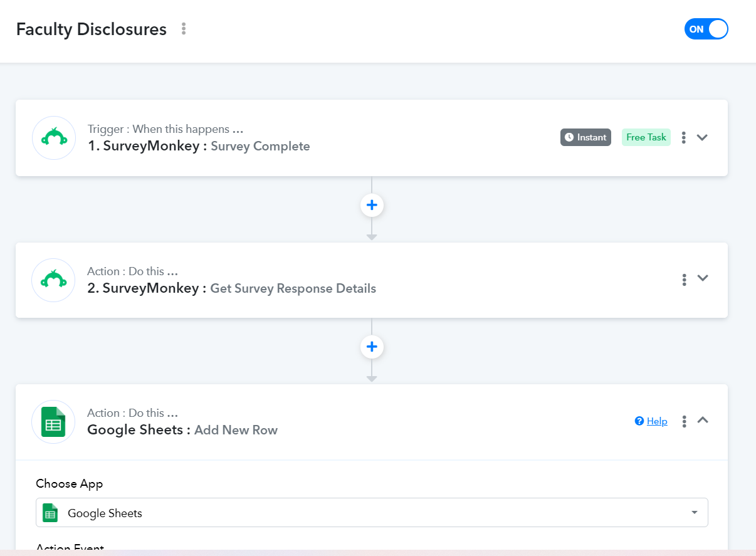756x556 pixels.
Task: Click the 1. SurveyMonkey : Survey Complete title
Action: 199,146
